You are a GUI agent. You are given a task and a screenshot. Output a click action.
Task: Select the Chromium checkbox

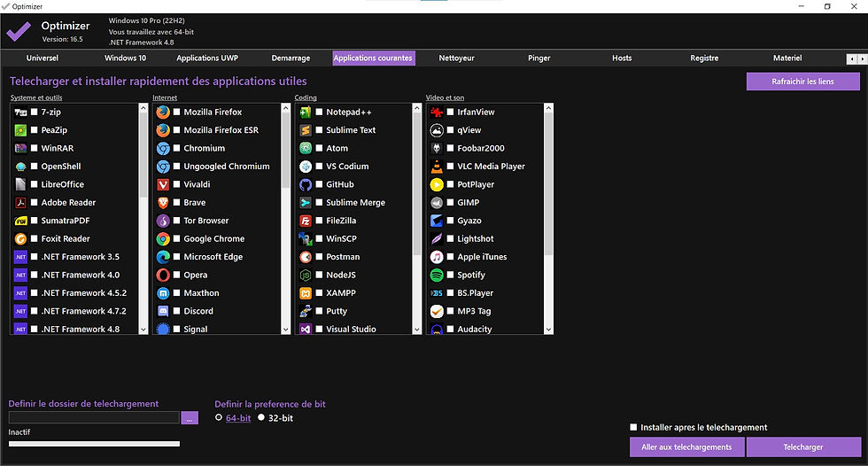(x=176, y=148)
